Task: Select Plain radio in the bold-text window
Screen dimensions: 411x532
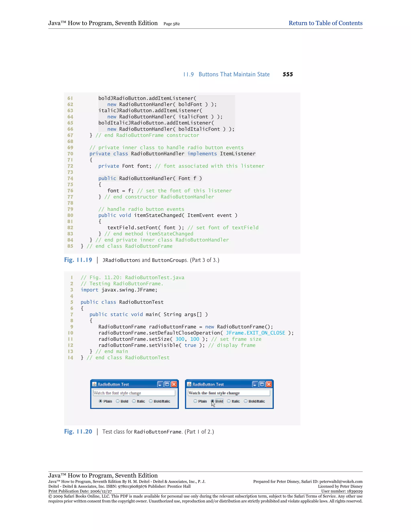Action: [x=195, y=401]
